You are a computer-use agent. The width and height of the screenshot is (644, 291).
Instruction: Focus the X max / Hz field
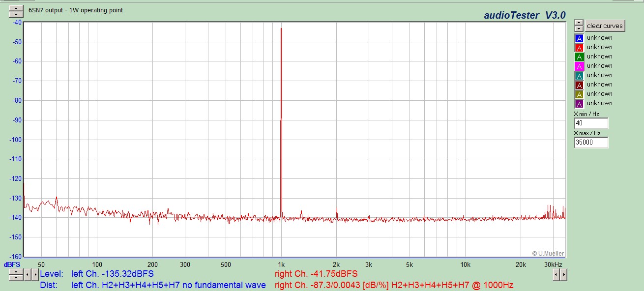tap(591, 142)
